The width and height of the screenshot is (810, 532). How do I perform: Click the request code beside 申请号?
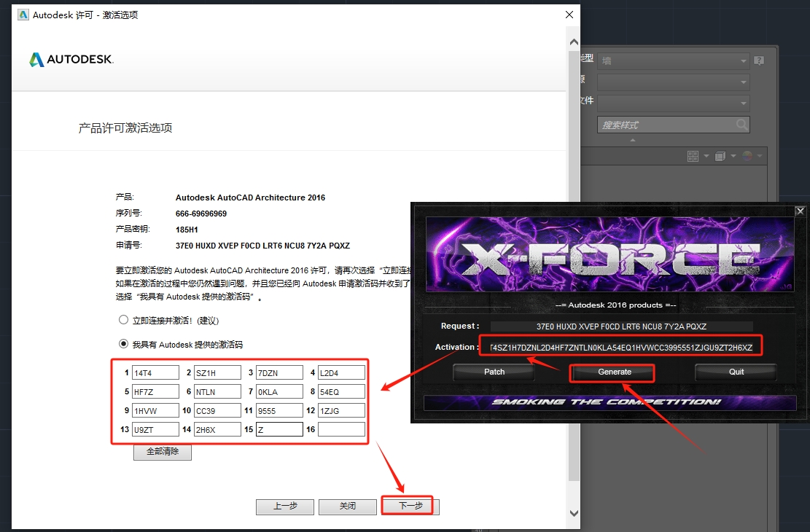[x=262, y=246]
